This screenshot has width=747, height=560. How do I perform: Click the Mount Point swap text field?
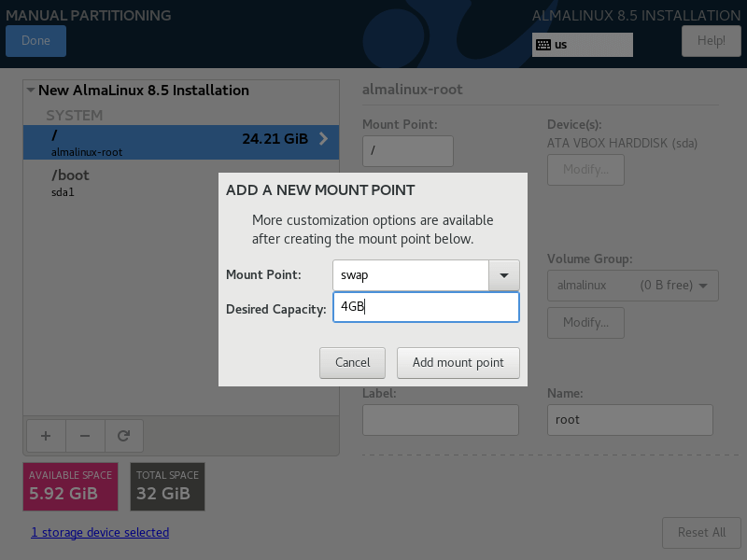click(410, 275)
